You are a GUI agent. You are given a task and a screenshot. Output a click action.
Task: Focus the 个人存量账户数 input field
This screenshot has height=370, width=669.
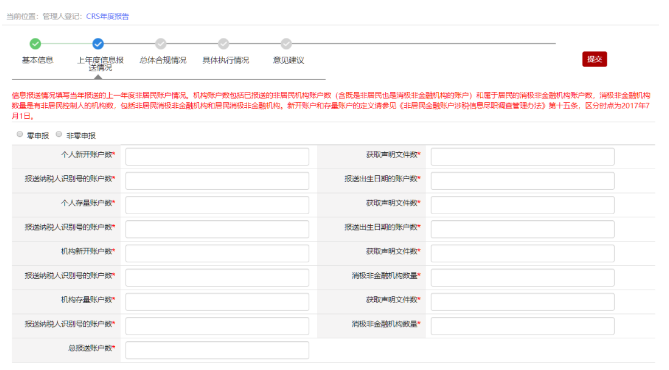217,205
